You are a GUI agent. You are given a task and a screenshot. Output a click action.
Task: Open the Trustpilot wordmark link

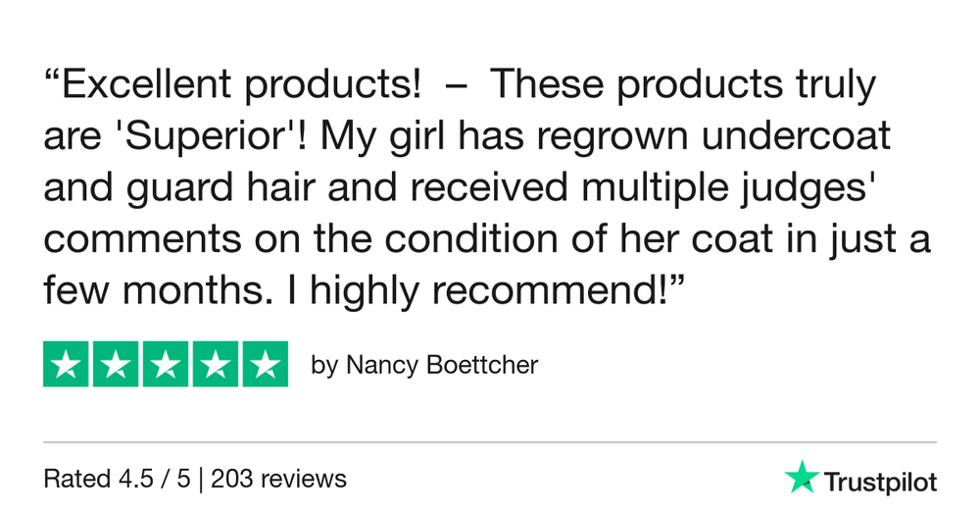[x=880, y=481]
